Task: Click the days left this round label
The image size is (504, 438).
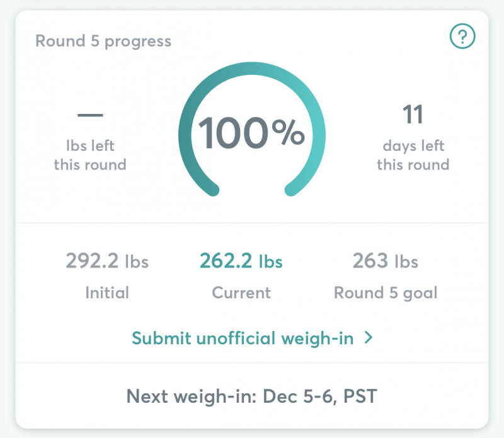Action: click(x=413, y=155)
